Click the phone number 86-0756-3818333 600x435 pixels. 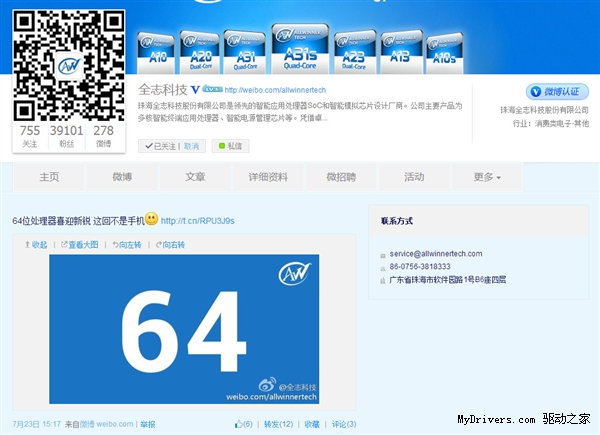pos(420,266)
